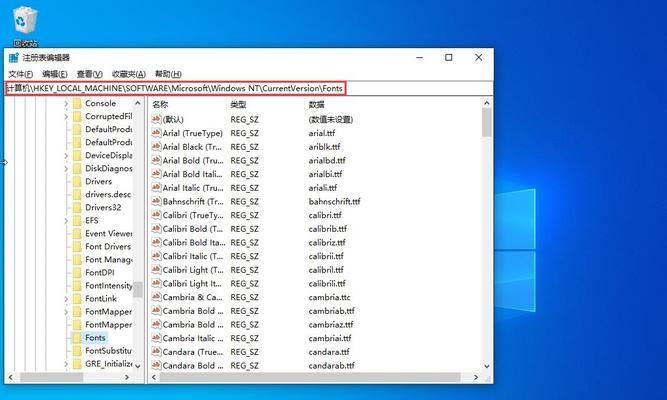Click the Event Viewer folder icon
Viewport: 667px width, 400px height.
(77, 233)
